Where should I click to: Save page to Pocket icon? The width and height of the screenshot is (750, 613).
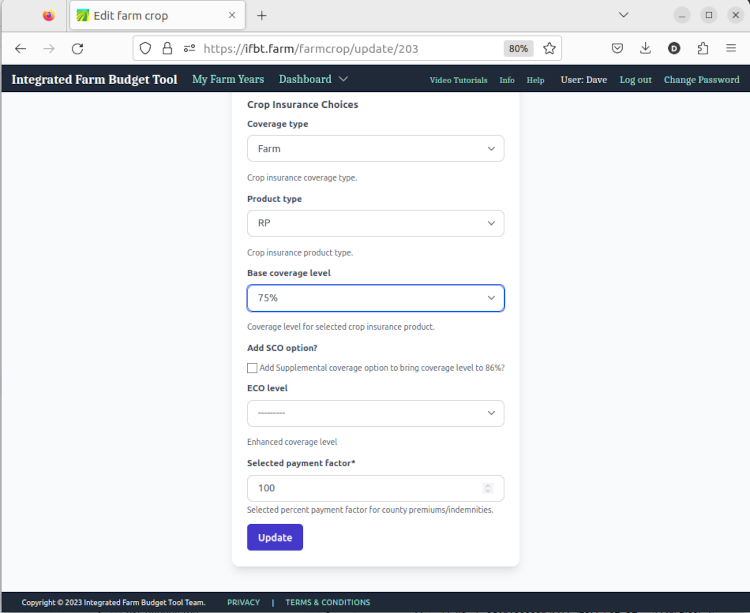click(x=617, y=48)
